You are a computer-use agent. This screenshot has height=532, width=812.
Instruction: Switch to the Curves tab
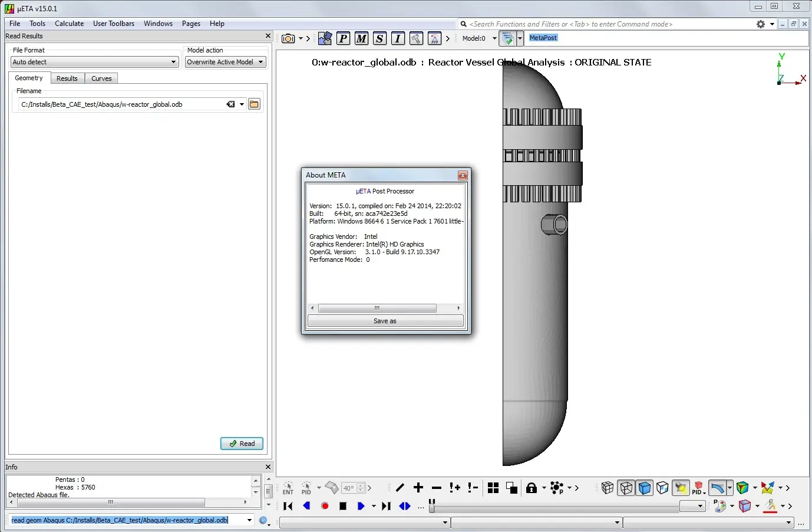(x=101, y=78)
